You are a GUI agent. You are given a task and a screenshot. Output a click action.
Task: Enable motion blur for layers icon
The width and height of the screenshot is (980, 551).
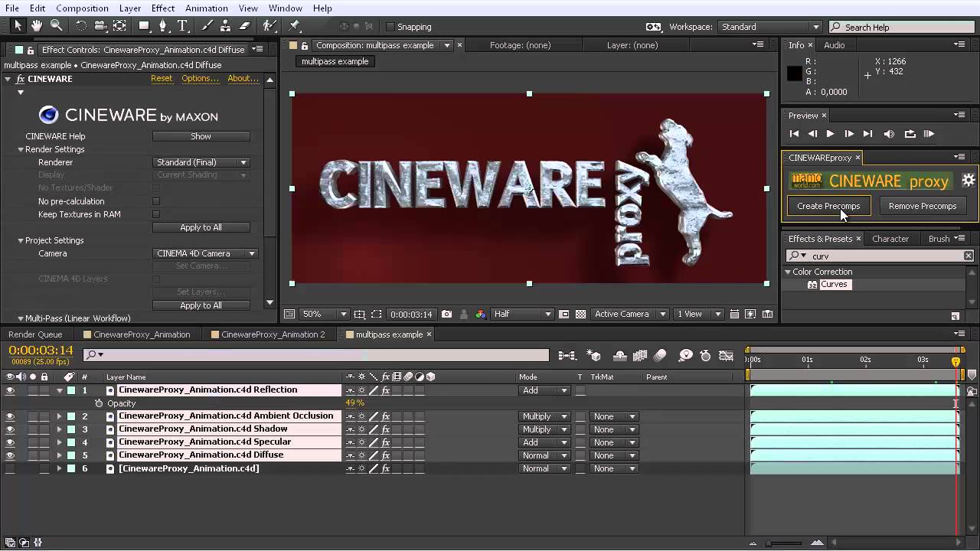(660, 355)
